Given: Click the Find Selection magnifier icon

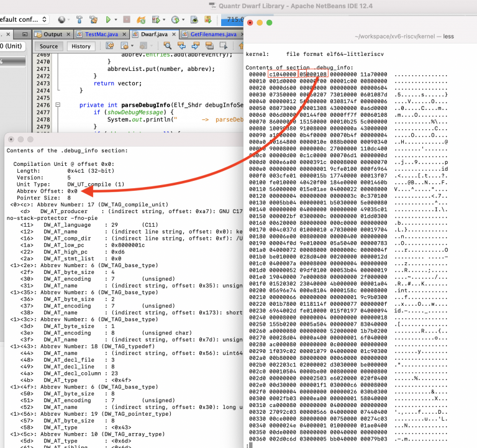Looking at the screenshot, I should (x=167, y=45).
